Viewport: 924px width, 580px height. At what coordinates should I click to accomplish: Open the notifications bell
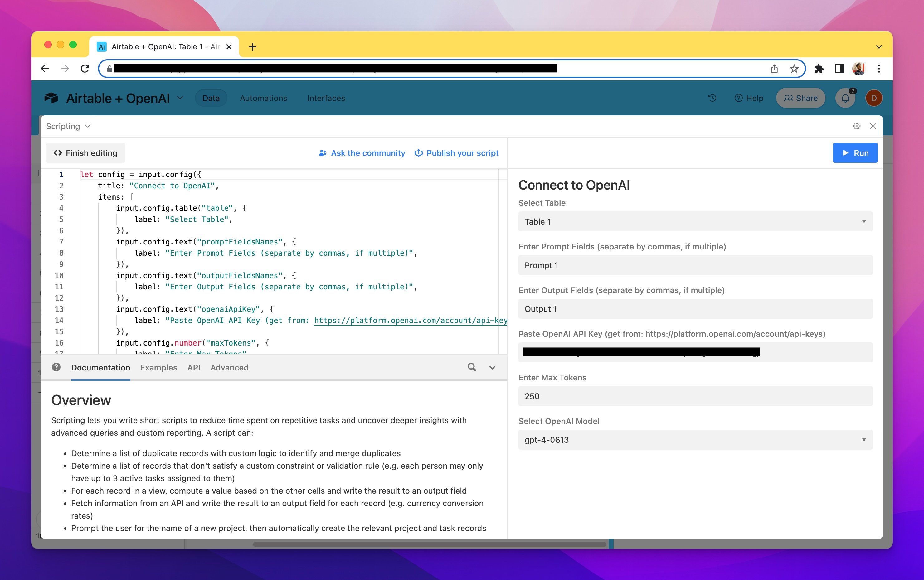pyautogui.click(x=845, y=98)
